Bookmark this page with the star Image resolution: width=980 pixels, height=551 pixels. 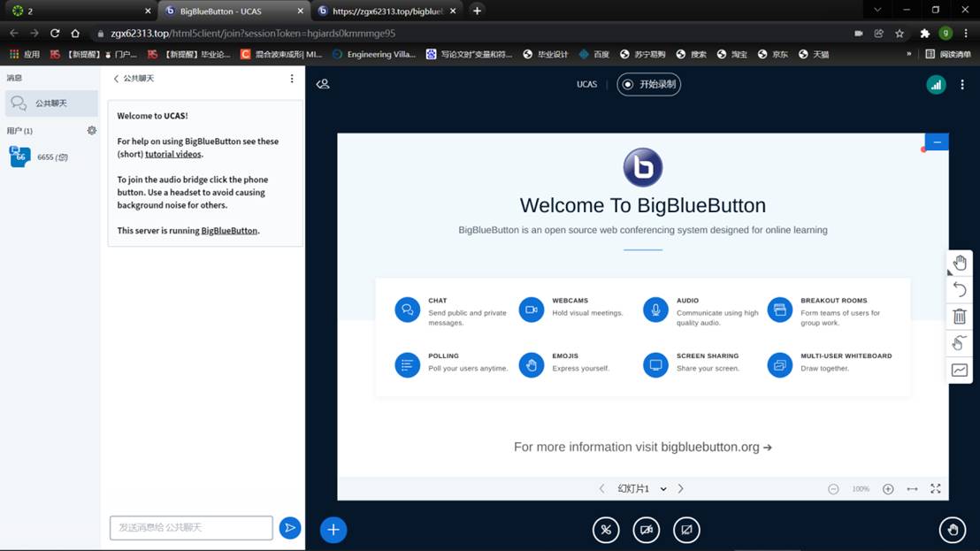pyautogui.click(x=900, y=33)
